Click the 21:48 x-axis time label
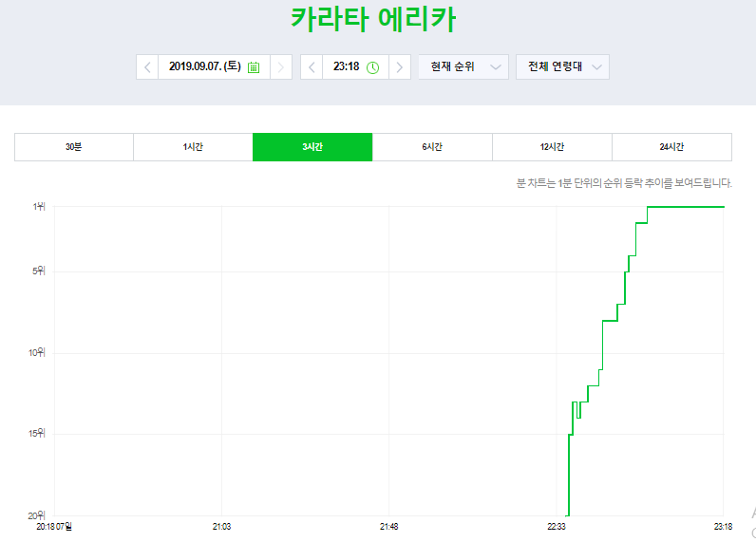The height and width of the screenshot is (542, 756). (389, 527)
